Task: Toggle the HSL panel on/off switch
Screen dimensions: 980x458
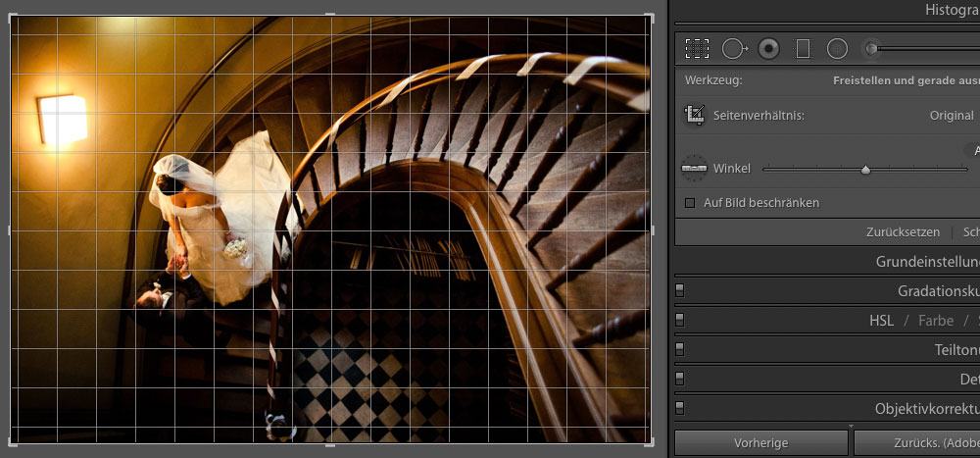Action: coord(680,320)
